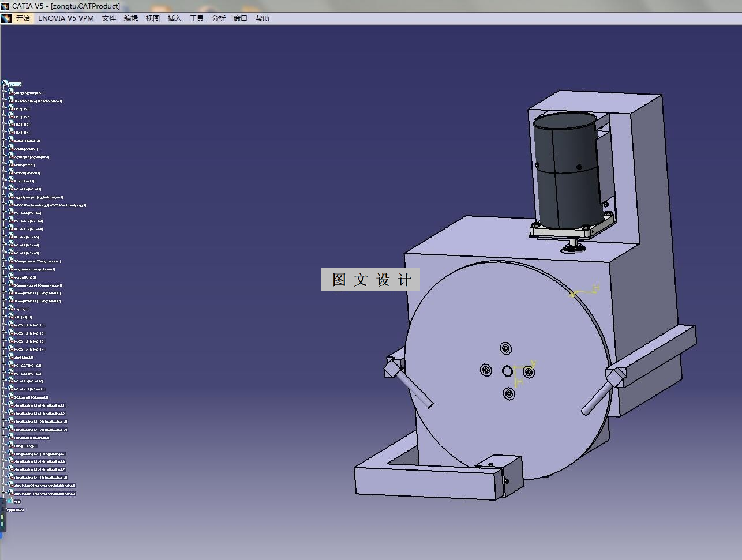Viewport: 742px width, 560px height.
Task: Open the 分析 (Analyze) menu
Action: tap(219, 18)
